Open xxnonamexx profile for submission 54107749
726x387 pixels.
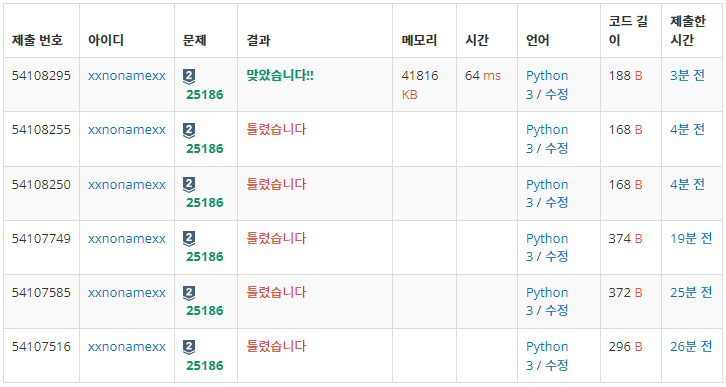coord(127,238)
